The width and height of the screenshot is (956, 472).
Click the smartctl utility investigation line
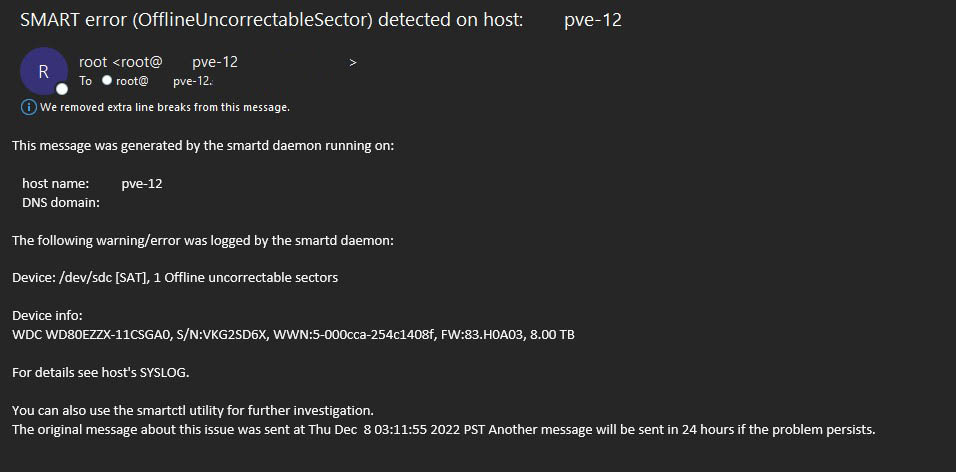(x=192, y=410)
